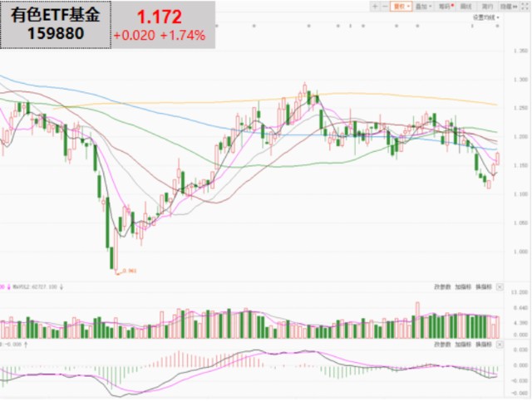532x401 pixels.
Task: Click the price change +0.020
Action: (135, 35)
